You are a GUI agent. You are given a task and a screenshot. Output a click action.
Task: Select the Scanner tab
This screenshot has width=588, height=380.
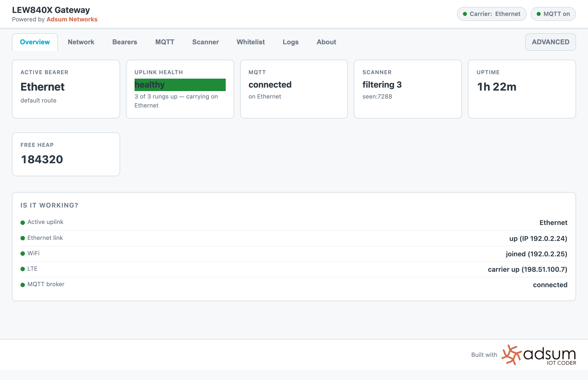(206, 42)
